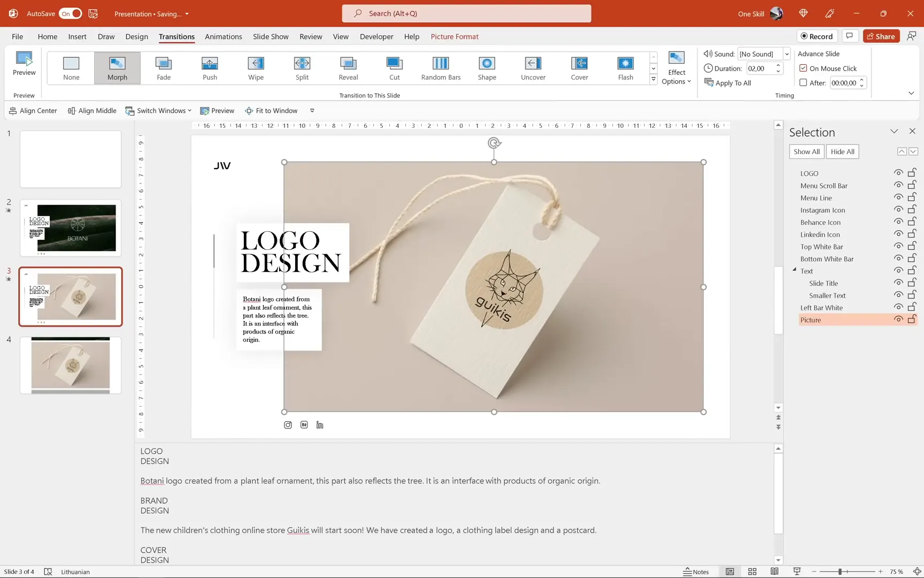This screenshot has height=578, width=924.
Task: Lock the Slide Title object
Action: (912, 283)
